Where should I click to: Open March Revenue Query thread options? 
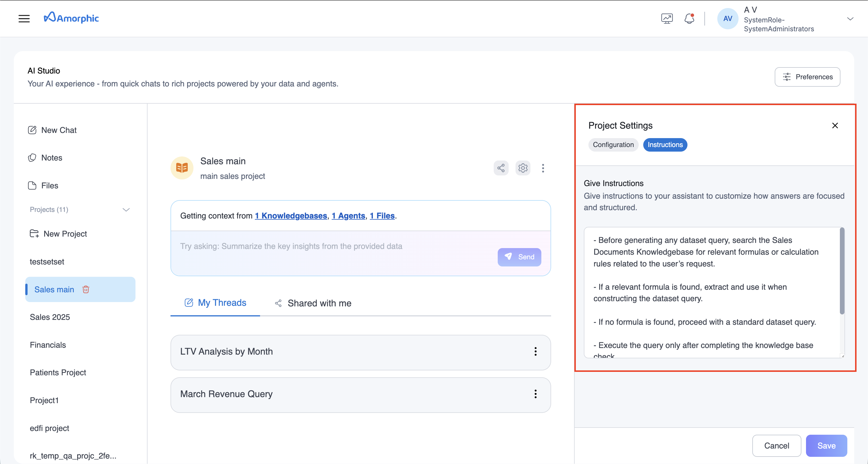[x=535, y=394]
